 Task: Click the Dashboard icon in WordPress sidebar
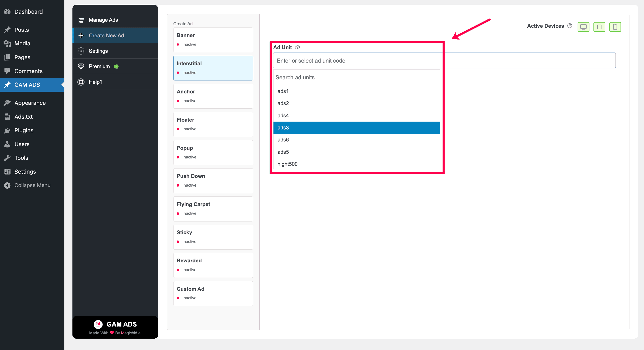7,11
